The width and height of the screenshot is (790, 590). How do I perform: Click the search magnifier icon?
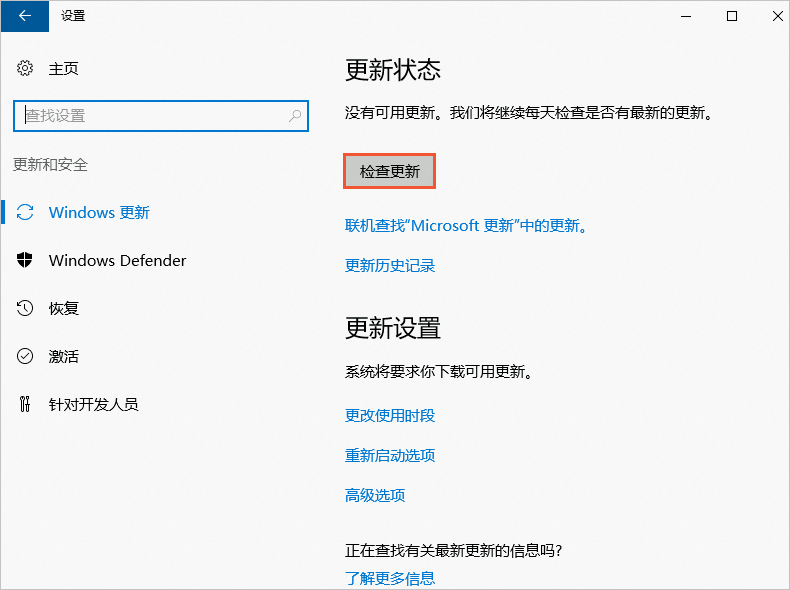tap(295, 116)
